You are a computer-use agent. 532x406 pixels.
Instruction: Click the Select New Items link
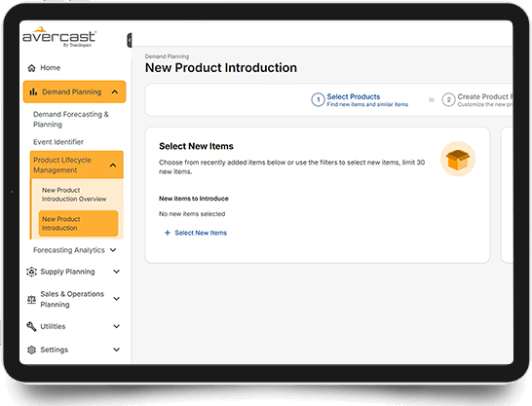pyautogui.click(x=201, y=233)
